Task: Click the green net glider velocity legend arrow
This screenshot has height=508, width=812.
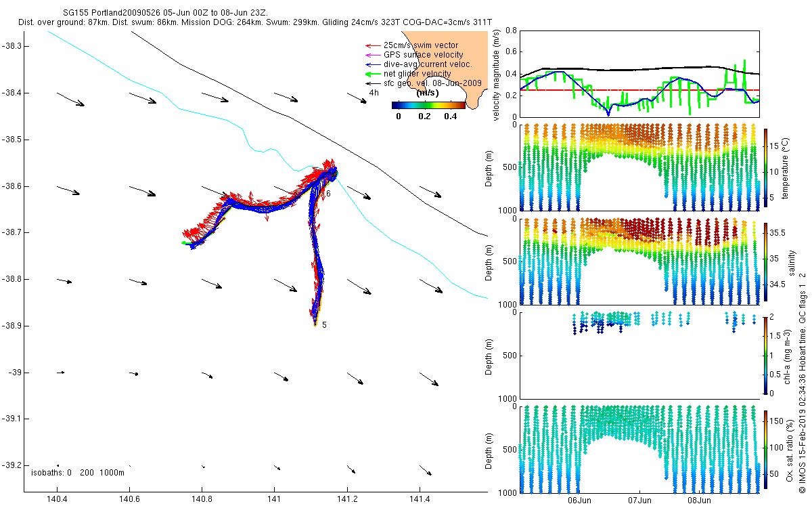Action: 372,73
